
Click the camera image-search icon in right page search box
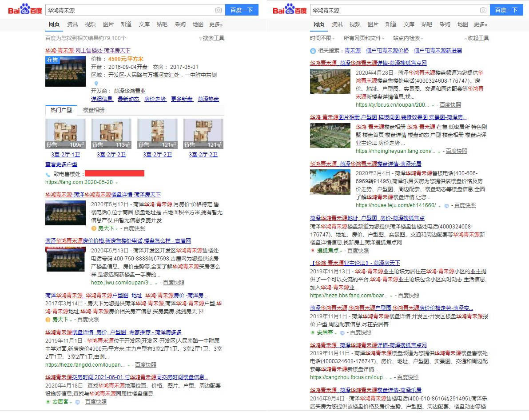click(483, 10)
